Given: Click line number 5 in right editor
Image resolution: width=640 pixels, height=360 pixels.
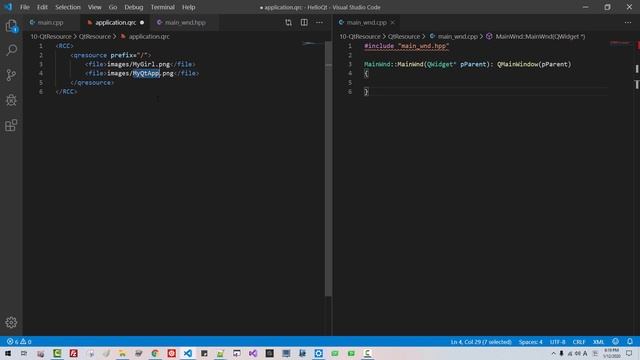Looking at the screenshot, I should click(350, 82).
